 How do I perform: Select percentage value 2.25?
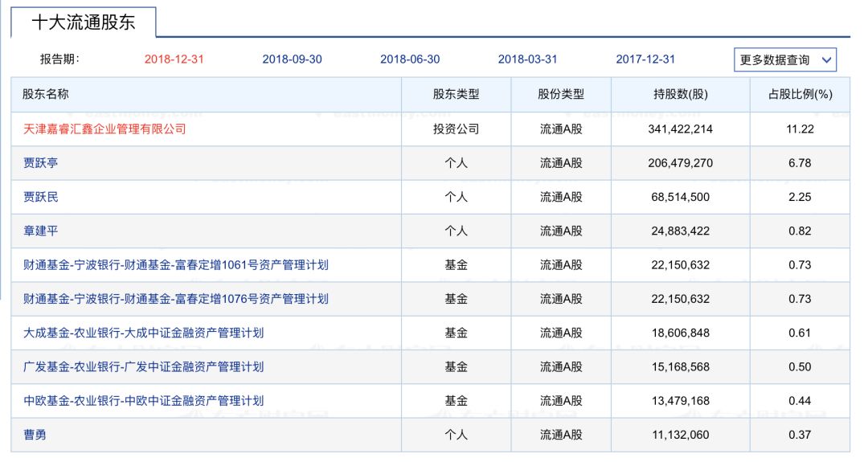pyautogui.click(x=800, y=197)
